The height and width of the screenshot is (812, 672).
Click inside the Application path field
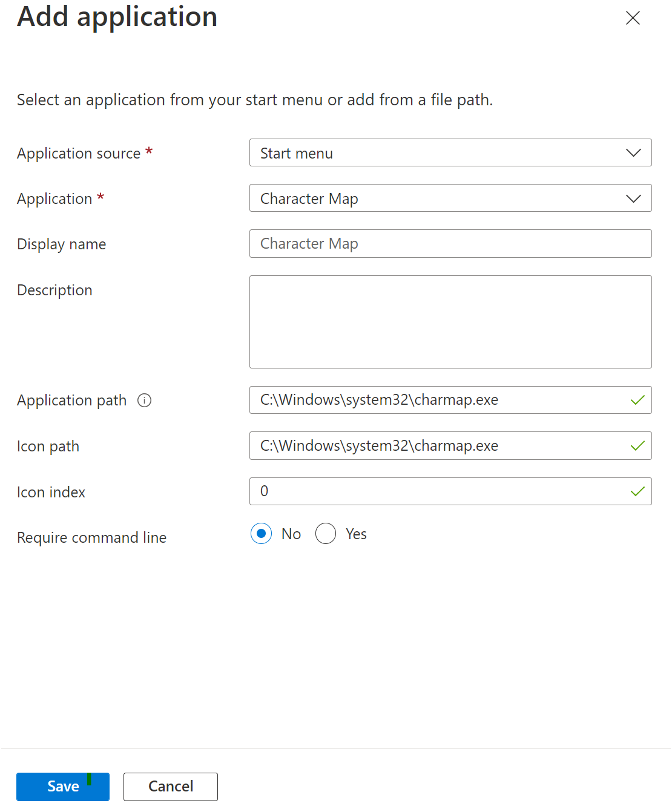(x=436, y=401)
